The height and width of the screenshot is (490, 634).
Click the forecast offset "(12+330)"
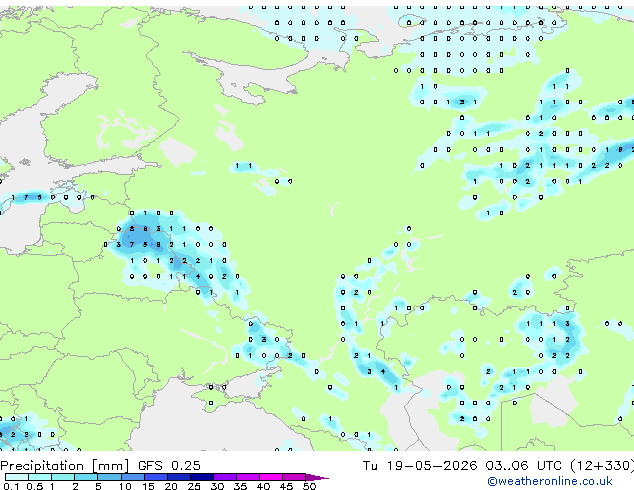[x=602, y=466]
